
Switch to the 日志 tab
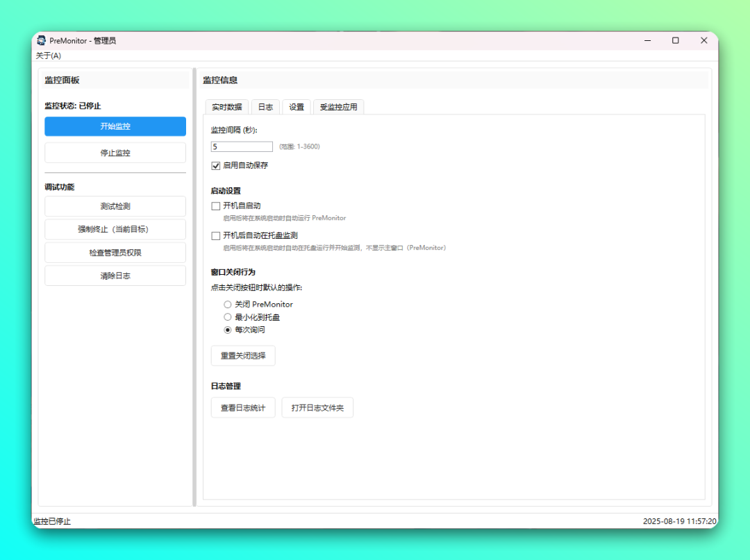(265, 107)
